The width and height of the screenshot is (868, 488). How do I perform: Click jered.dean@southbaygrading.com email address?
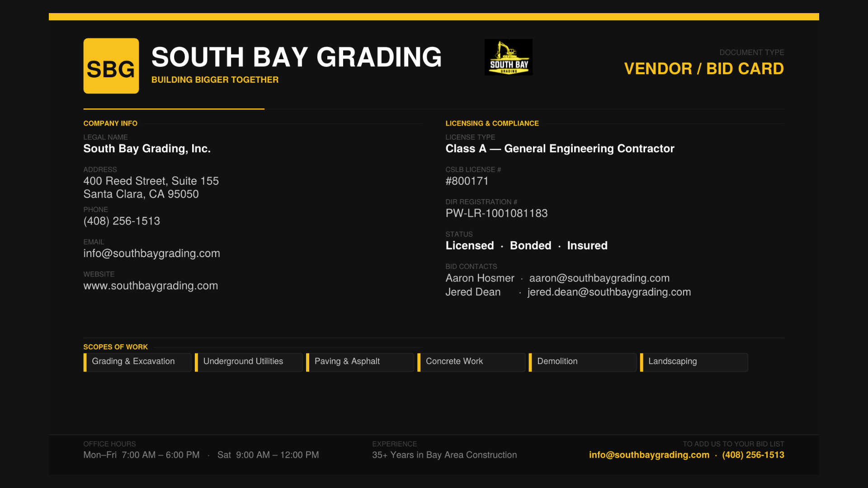pyautogui.click(x=609, y=292)
